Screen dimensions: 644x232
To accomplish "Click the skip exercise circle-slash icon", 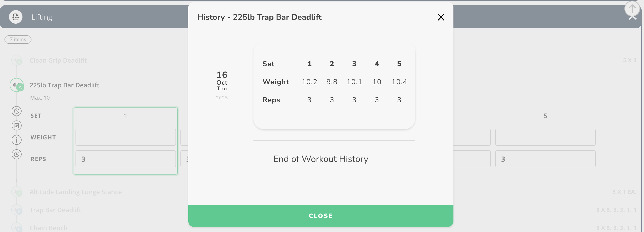I will [x=16, y=111].
